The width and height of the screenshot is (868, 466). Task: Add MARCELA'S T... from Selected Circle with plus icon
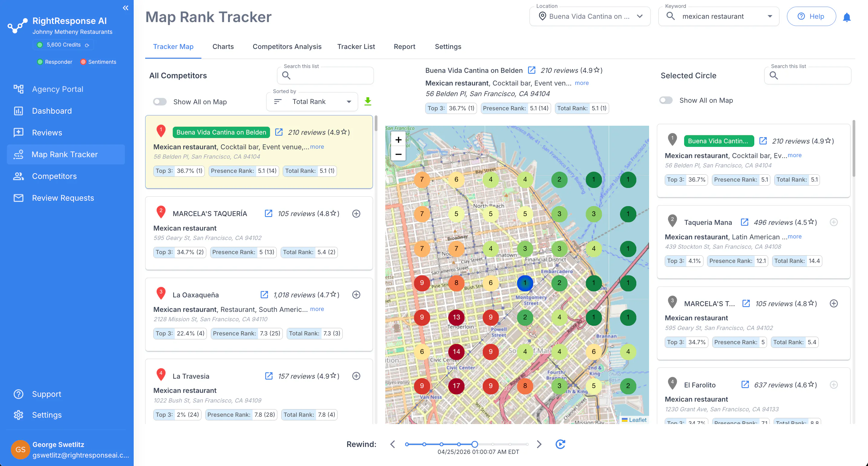[834, 303]
